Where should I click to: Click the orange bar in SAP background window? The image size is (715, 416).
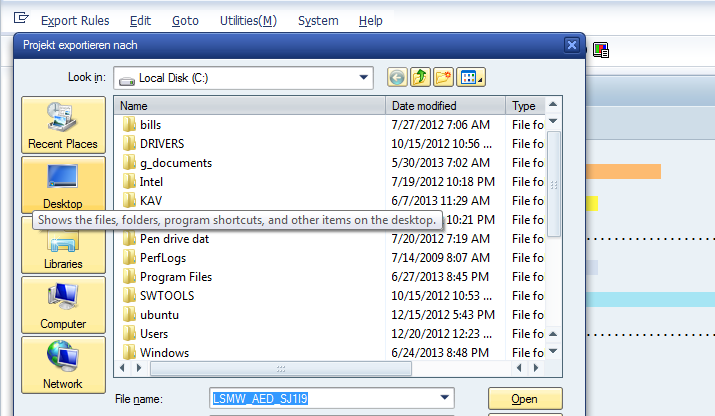pos(623,172)
